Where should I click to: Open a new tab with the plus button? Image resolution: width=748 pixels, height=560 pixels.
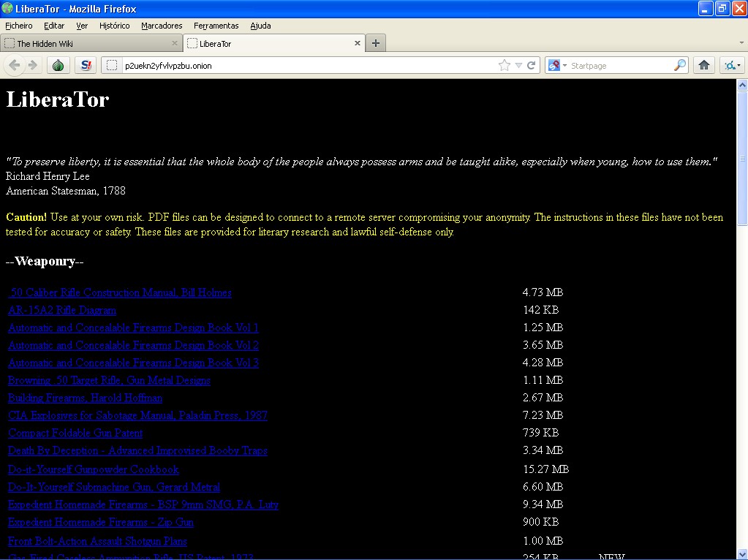tap(376, 43)
